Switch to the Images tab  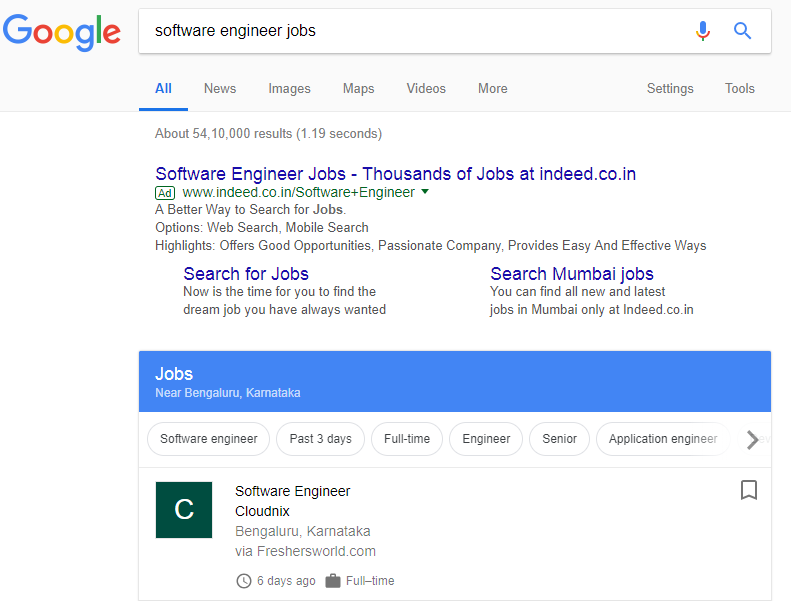click(290, 89)
